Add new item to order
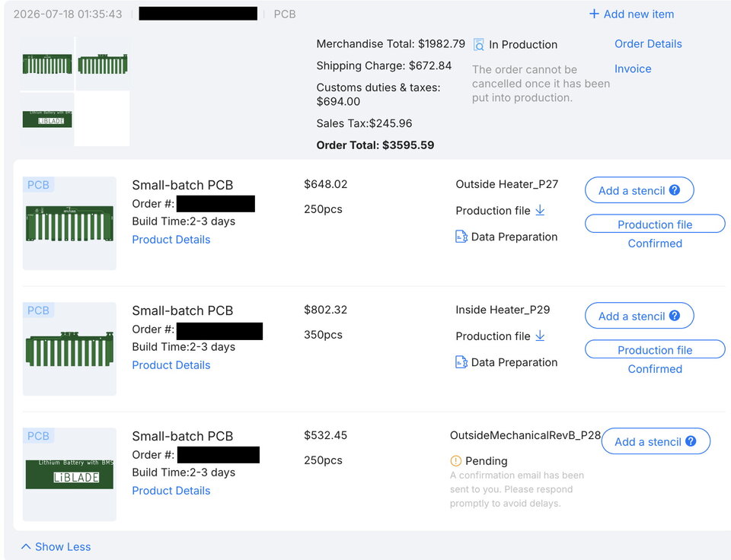 click(x=632, y=14)
